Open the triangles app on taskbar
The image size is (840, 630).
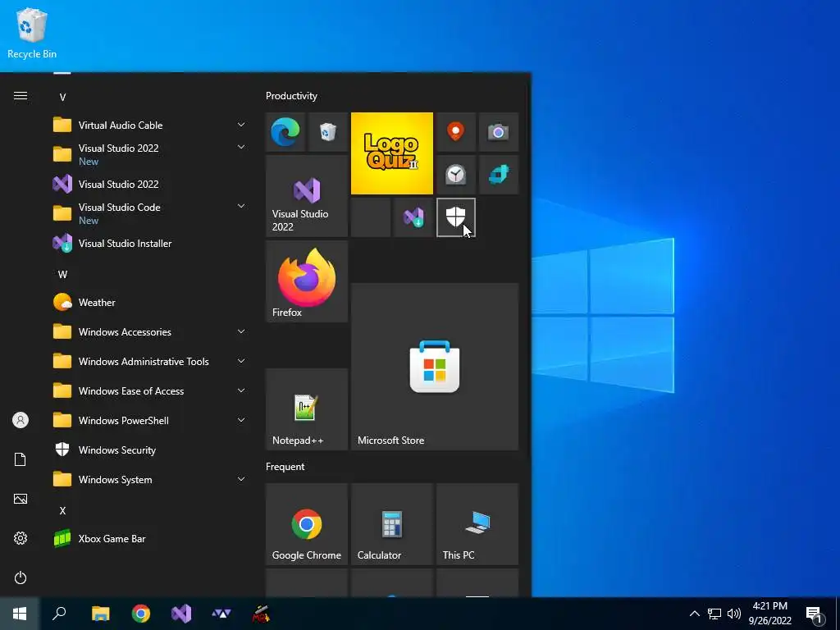pos(221,614)
